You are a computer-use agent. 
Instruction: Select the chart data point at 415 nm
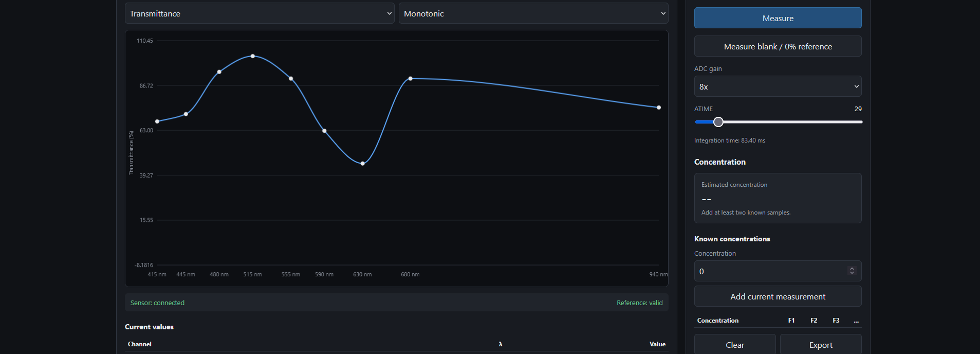click(157, 121)
